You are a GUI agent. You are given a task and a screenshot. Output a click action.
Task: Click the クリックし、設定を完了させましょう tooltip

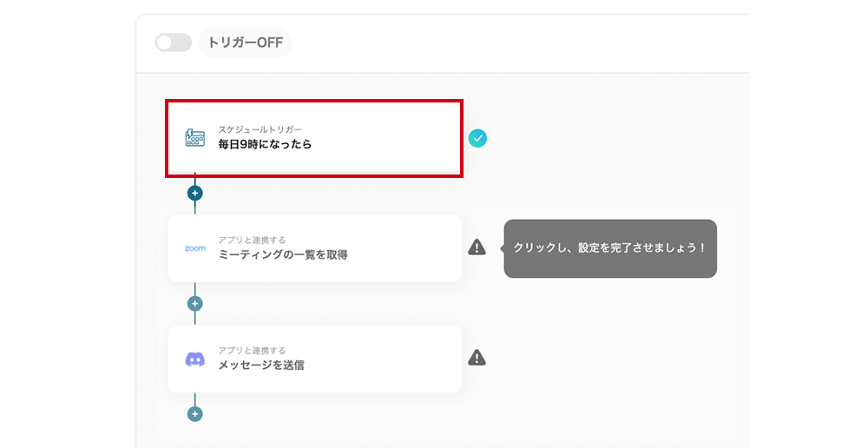[610, 248]
